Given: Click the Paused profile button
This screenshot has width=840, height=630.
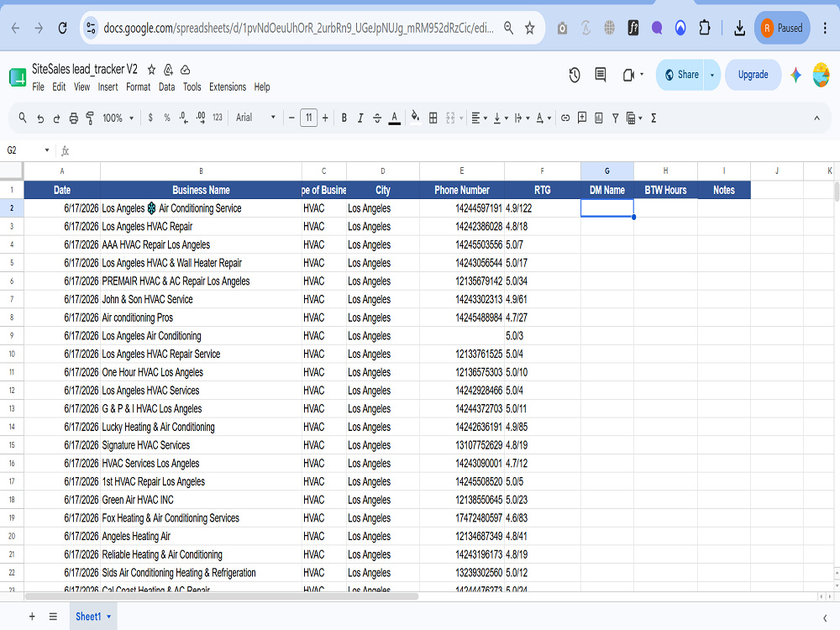Looking at the screenshot, I should pos(782,28).
